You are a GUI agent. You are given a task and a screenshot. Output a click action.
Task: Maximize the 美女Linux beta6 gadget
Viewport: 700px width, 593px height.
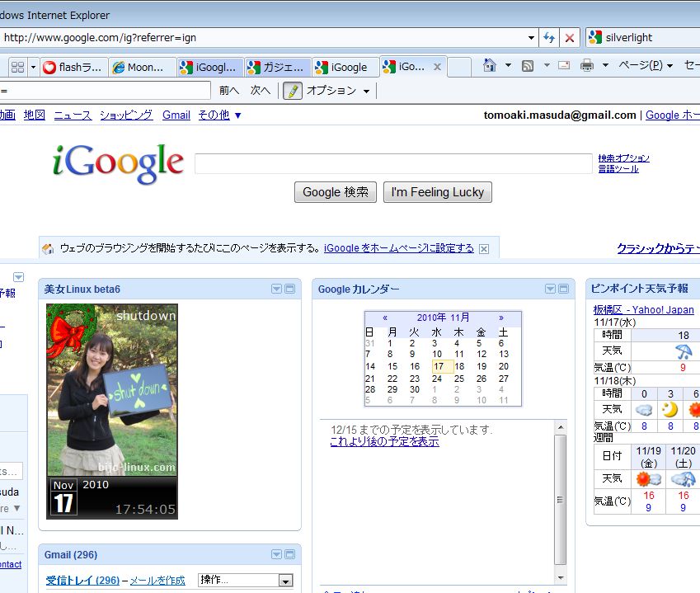289,289
